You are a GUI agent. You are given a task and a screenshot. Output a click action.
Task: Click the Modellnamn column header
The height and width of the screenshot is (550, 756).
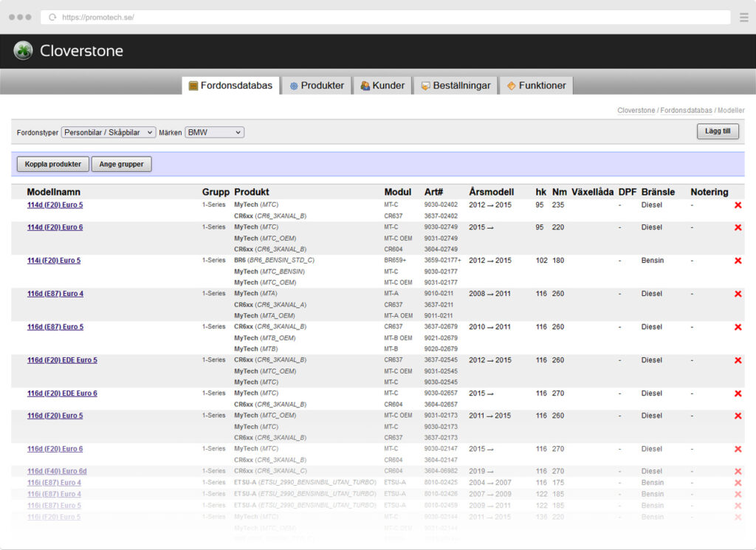53,192
